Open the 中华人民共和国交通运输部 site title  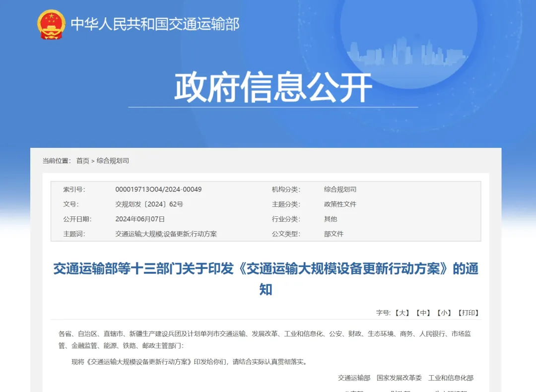(x=155, y=24)
